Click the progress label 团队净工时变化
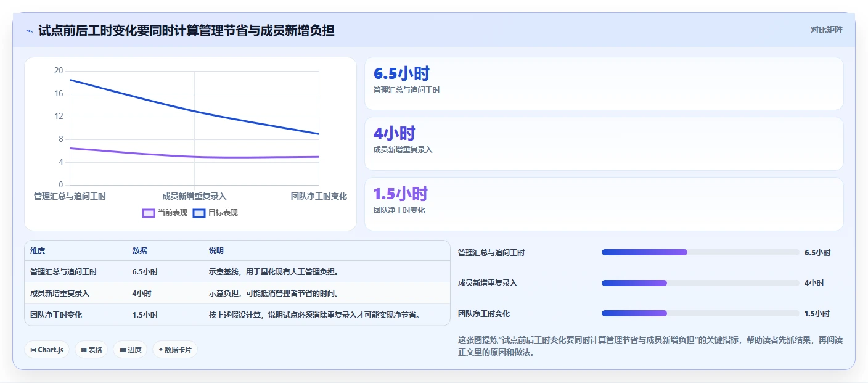This screenshot has height=383, width=868. pyautogui.click(x=484, y=314)
